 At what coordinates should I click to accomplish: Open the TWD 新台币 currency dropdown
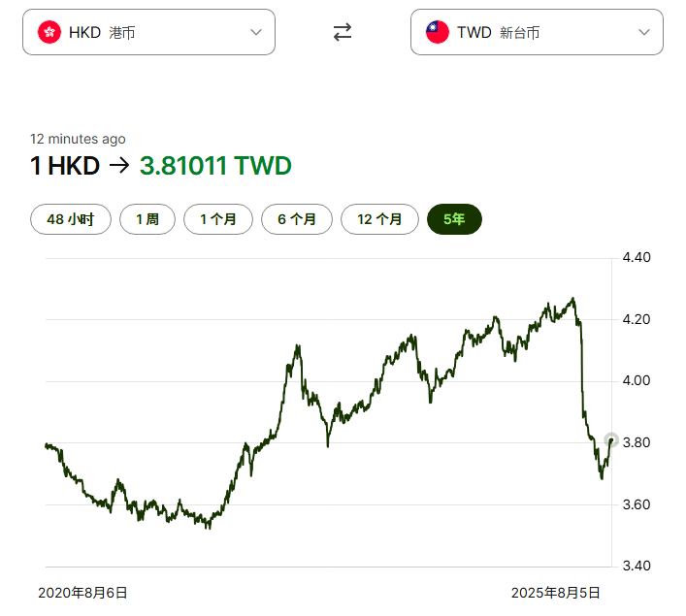[x=537, y=32]
